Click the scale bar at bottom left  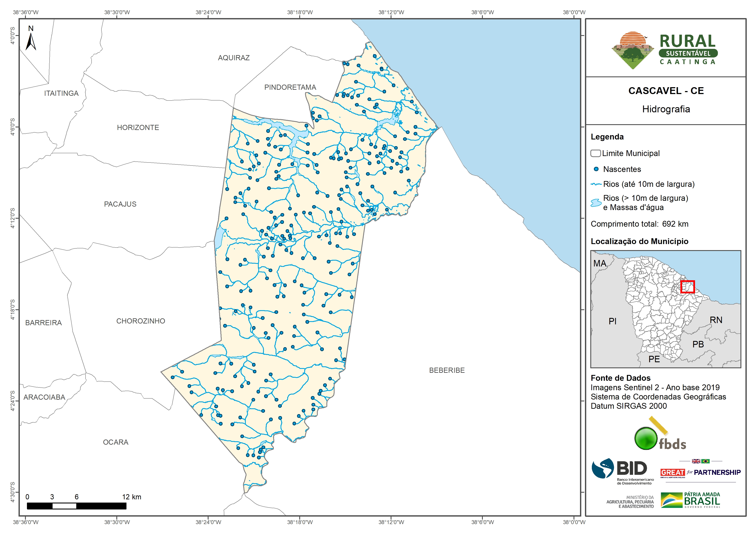point(76,506)
